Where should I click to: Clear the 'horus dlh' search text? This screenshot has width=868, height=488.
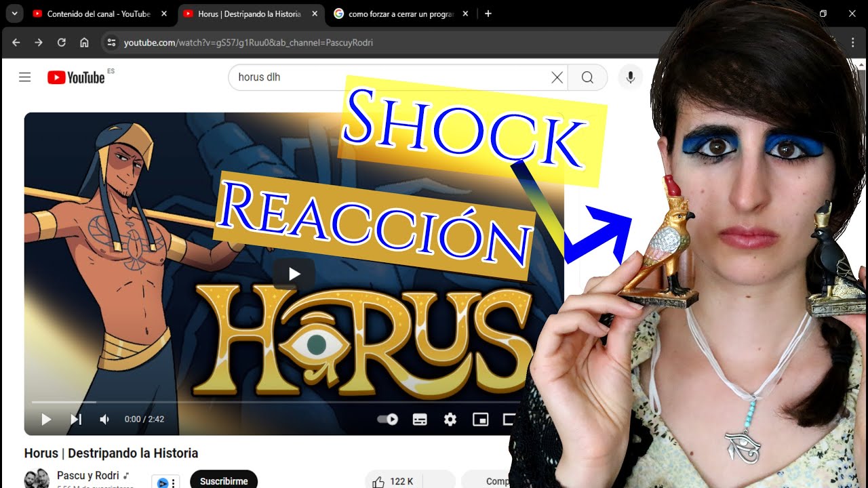pyautogui.click(x=557, y=77)
